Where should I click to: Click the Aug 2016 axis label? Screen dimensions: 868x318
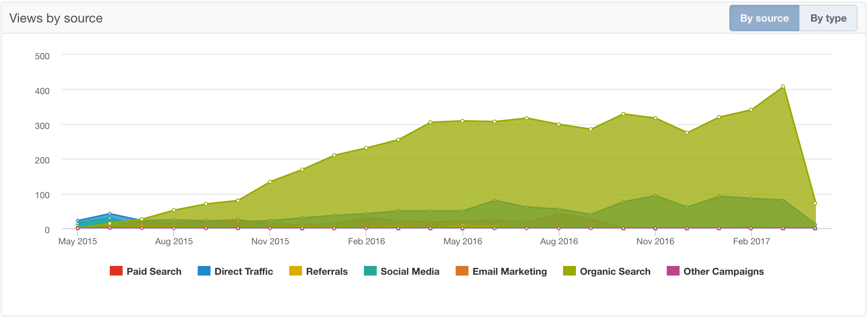coord(559,242)
